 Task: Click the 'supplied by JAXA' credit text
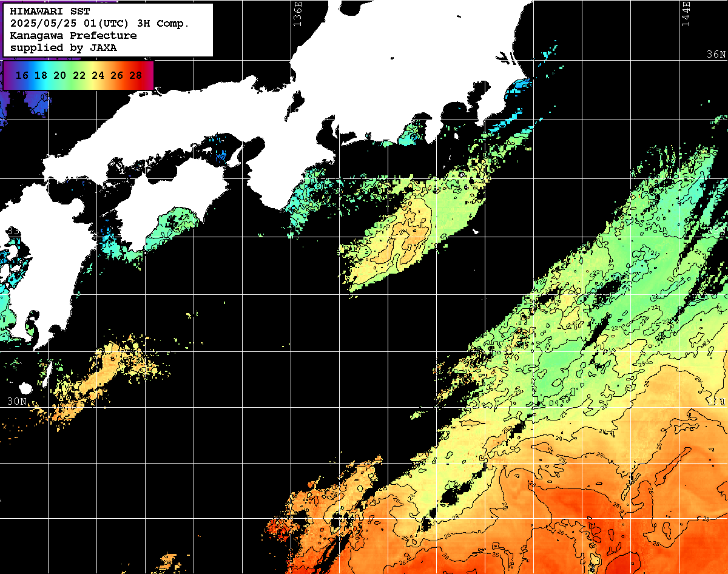click(64, 47)
